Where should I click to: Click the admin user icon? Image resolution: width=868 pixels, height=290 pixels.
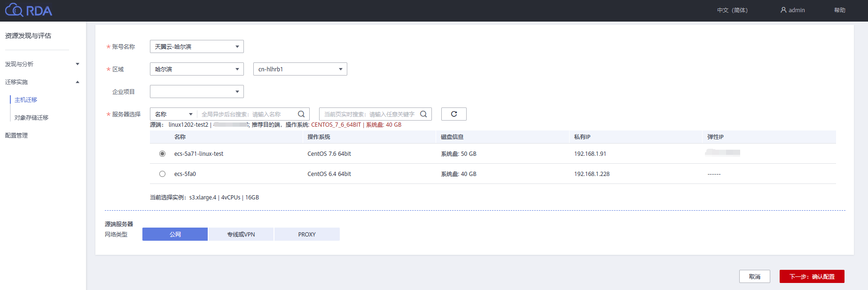pyautogui.click(x=783, y=10)
